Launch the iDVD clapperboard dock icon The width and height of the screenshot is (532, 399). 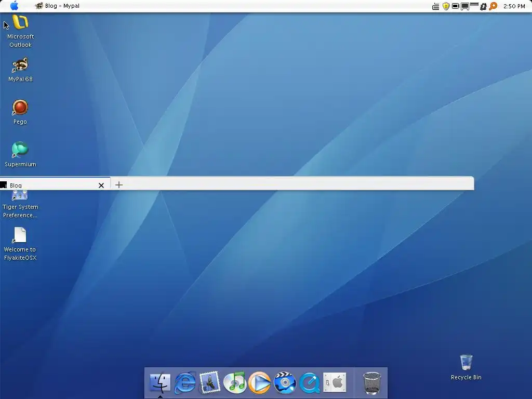285,383
